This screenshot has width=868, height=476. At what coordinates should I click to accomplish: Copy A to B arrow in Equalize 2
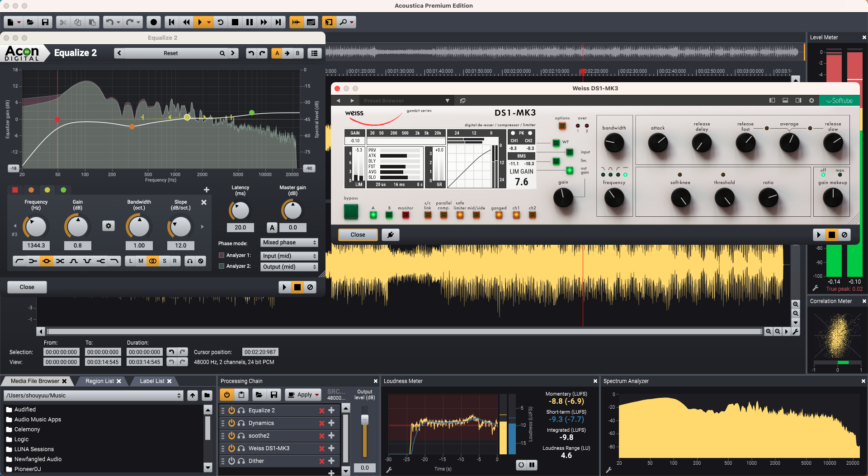pos(287,53)
